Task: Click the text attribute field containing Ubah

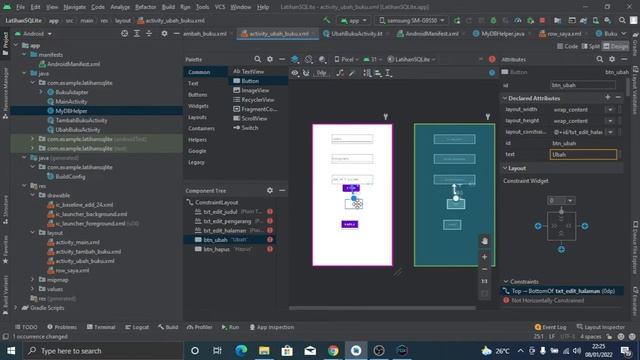Action: click(x=583, y=154)
